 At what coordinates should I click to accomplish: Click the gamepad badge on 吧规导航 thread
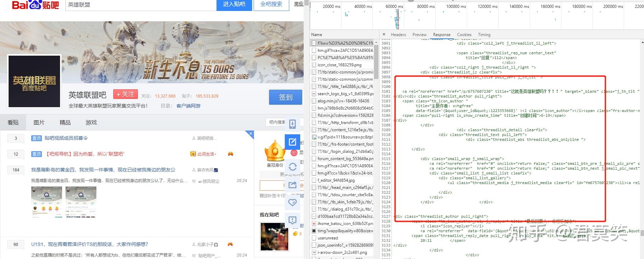point(230,154)
